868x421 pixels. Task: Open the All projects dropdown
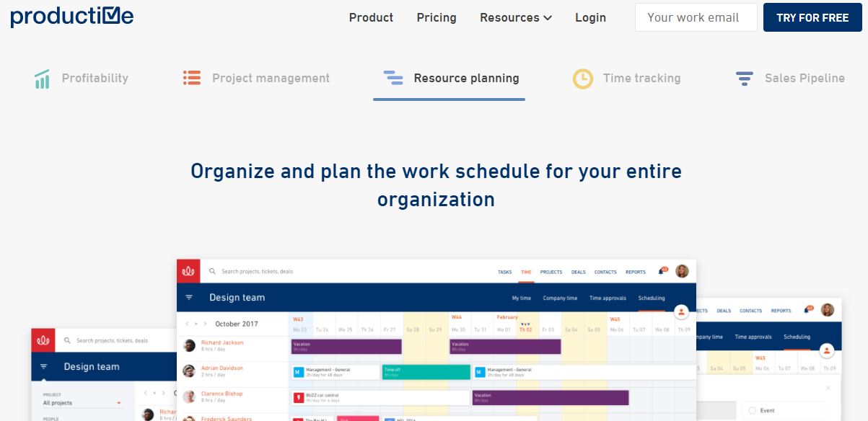click(82, 403)
